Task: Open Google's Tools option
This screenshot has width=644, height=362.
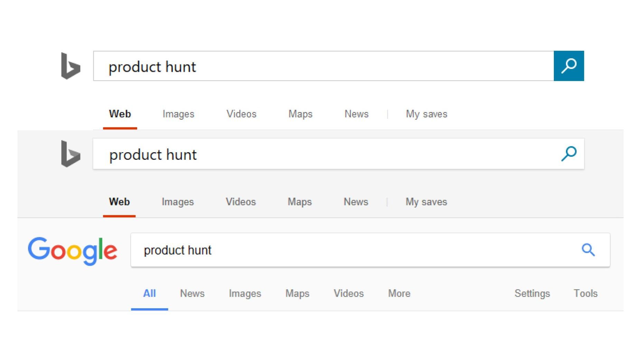Action: 586,293
